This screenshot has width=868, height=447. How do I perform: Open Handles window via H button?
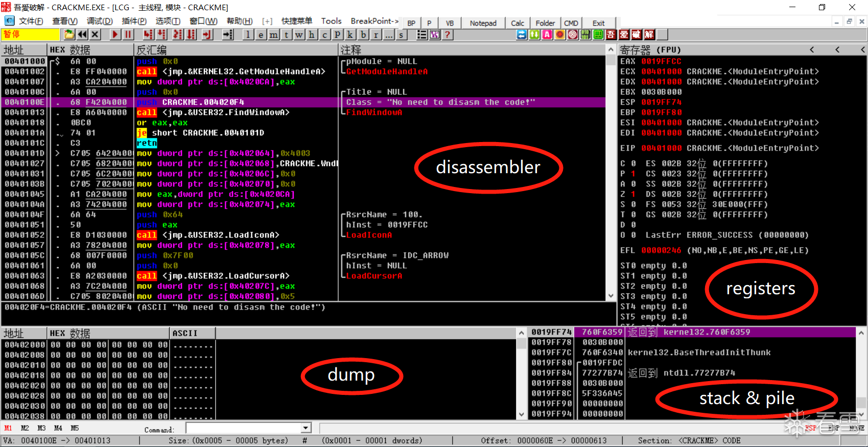[312, 35]
